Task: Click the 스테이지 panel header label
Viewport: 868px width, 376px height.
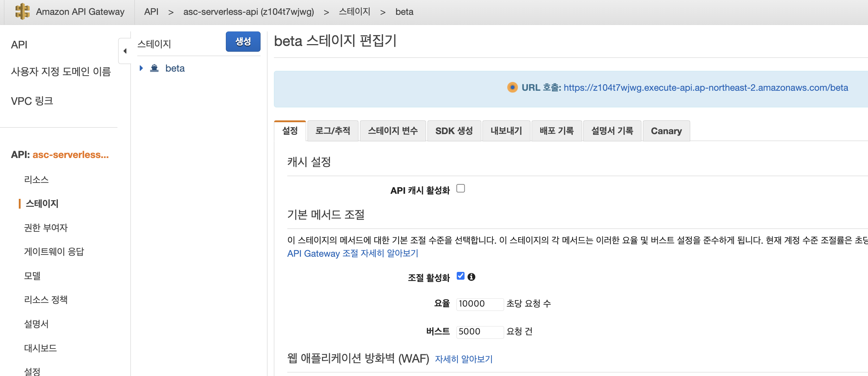Action: 154,44
